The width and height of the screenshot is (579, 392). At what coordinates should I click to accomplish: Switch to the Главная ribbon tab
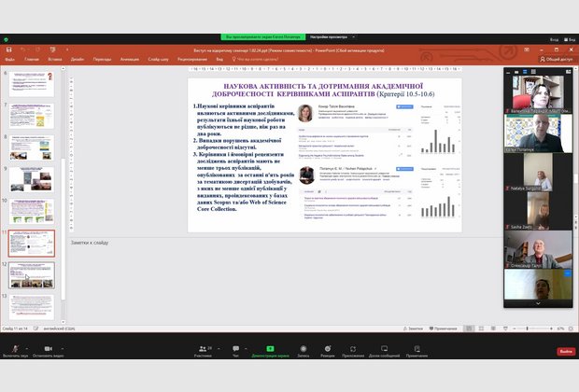click(x=32, y=59)
